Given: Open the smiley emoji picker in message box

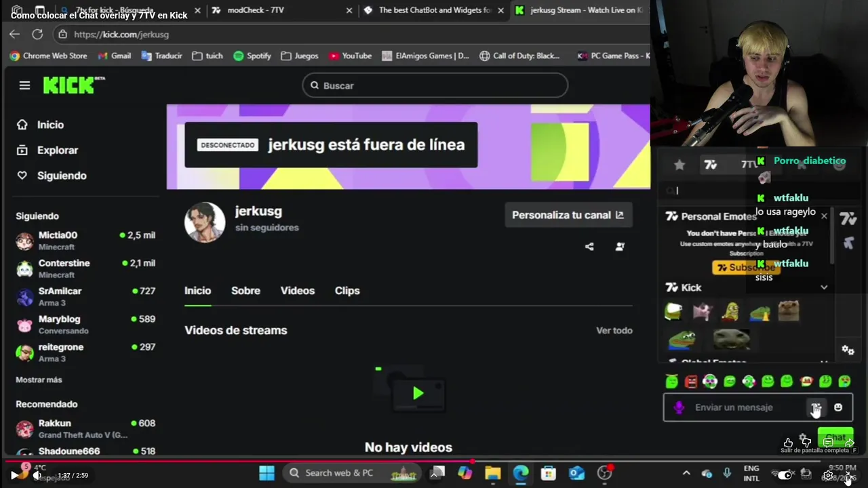Looking at the screenshot, I should pyautogui.click(x=838, y=407).
